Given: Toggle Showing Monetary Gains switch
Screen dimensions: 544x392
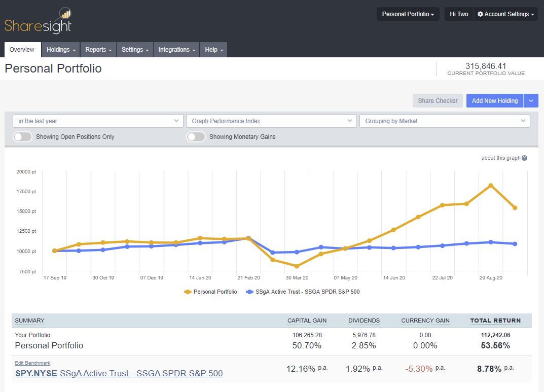Looking at the screenshot, I should [196, 137].
